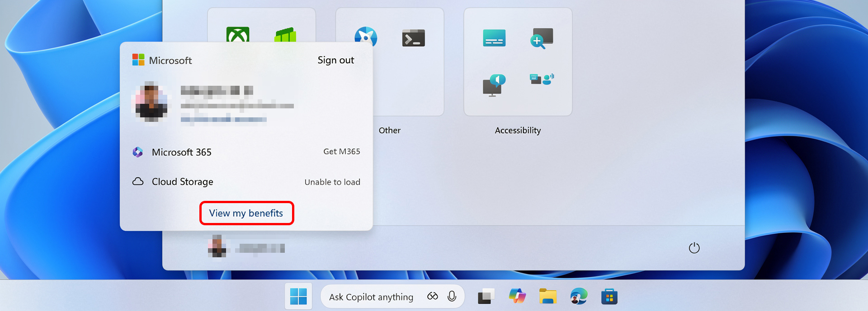This screenshot has height=311, width=868.
Task: Open the Xbox app icon
Action: pos(238,35)
